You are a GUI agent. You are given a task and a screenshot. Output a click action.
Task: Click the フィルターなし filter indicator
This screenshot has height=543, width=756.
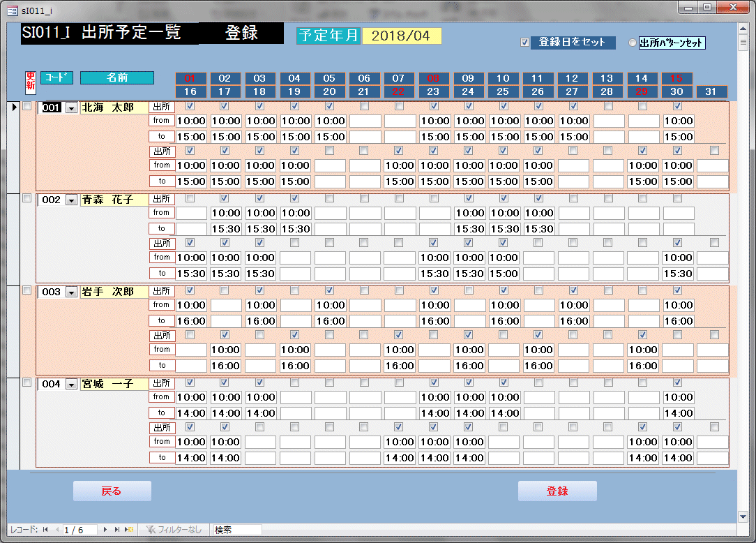pos(174,530)
